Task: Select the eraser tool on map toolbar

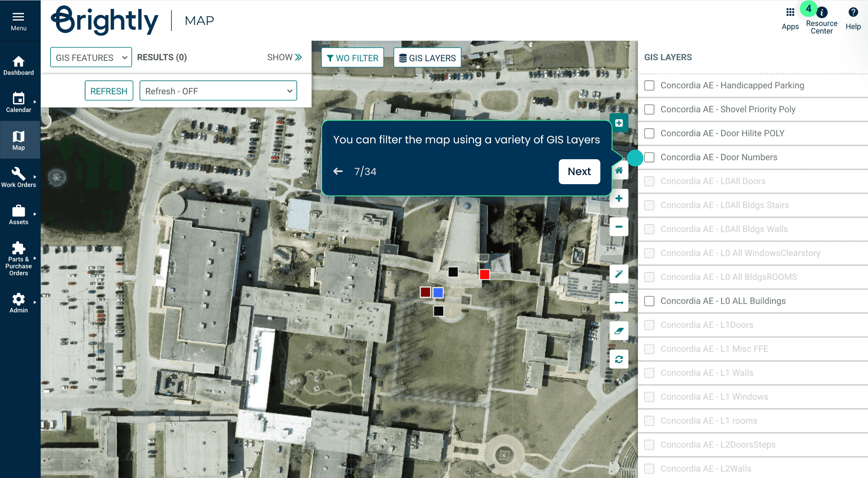Action: (x=618, y=331)
